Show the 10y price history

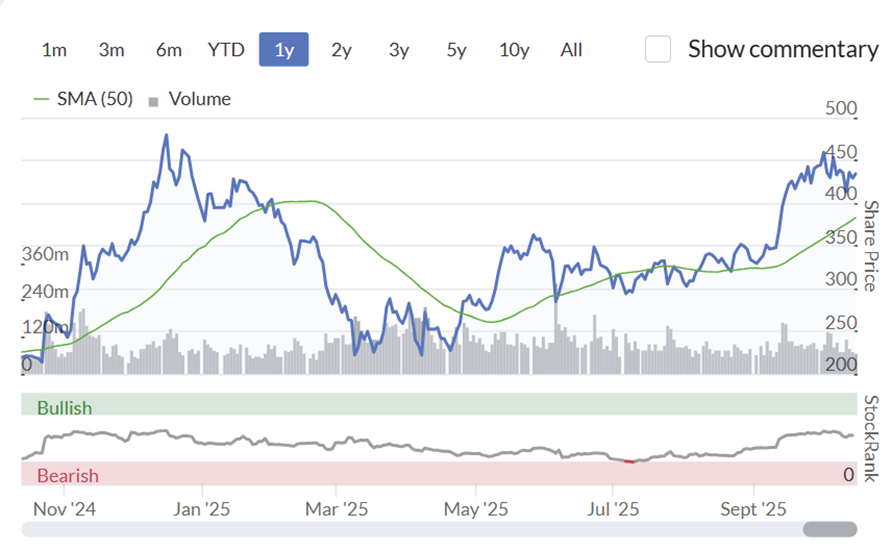[514, 50]
